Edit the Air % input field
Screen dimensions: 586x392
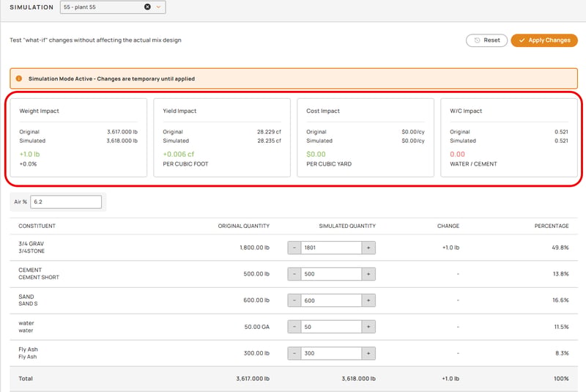coord(66,201)
